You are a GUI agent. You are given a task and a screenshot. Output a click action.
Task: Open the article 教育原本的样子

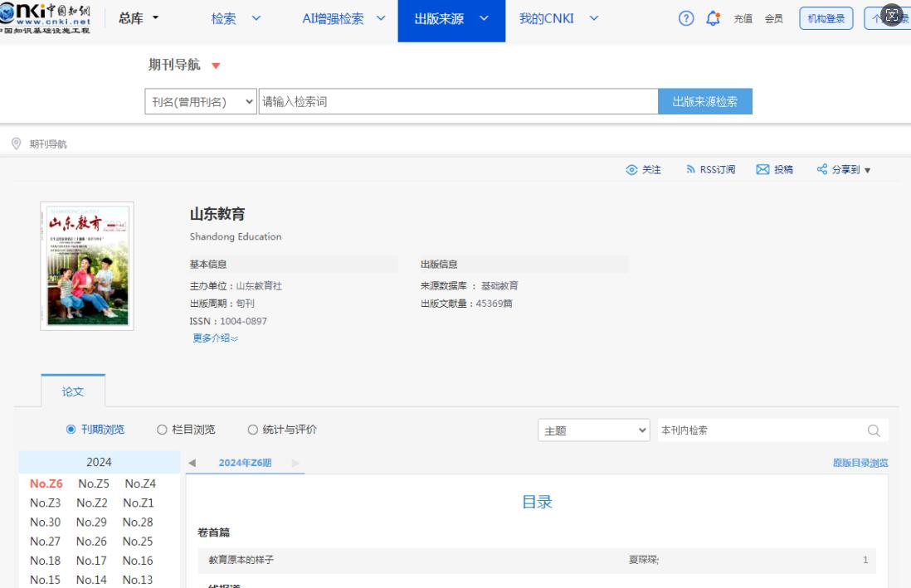pyautogui.click(x=241, y=560)
